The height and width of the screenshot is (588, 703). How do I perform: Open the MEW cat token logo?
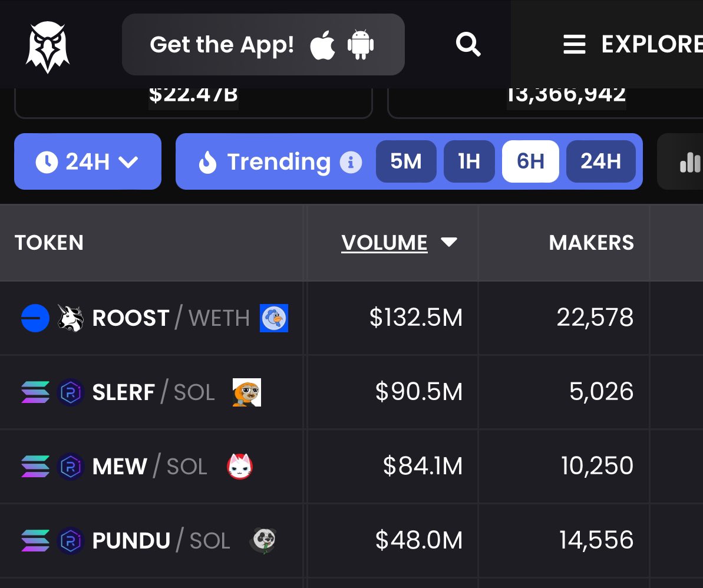[240, 466]
